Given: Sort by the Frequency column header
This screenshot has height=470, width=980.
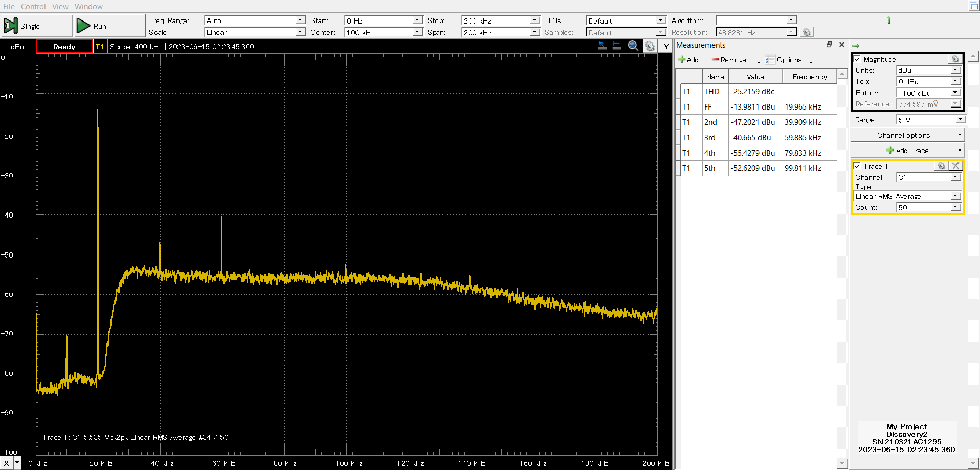Looking at the screenshot, I should point(810,77).
